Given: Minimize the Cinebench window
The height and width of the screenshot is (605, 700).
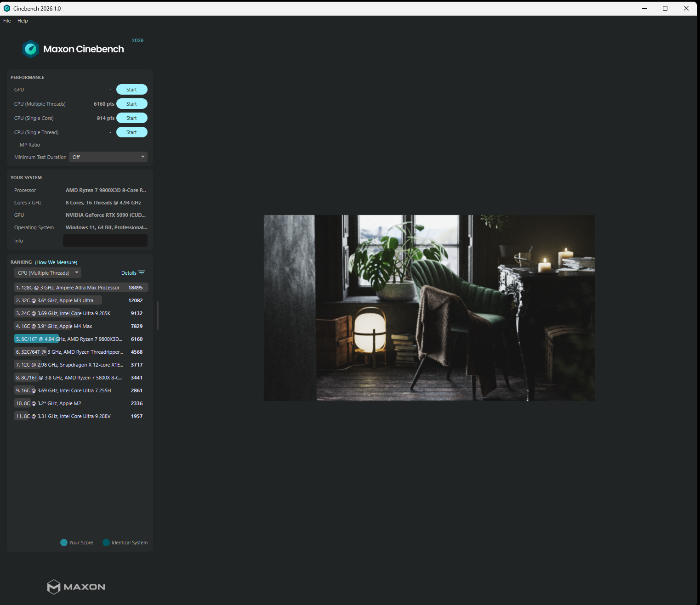Looking at the screenshot, I should [644, 8].
